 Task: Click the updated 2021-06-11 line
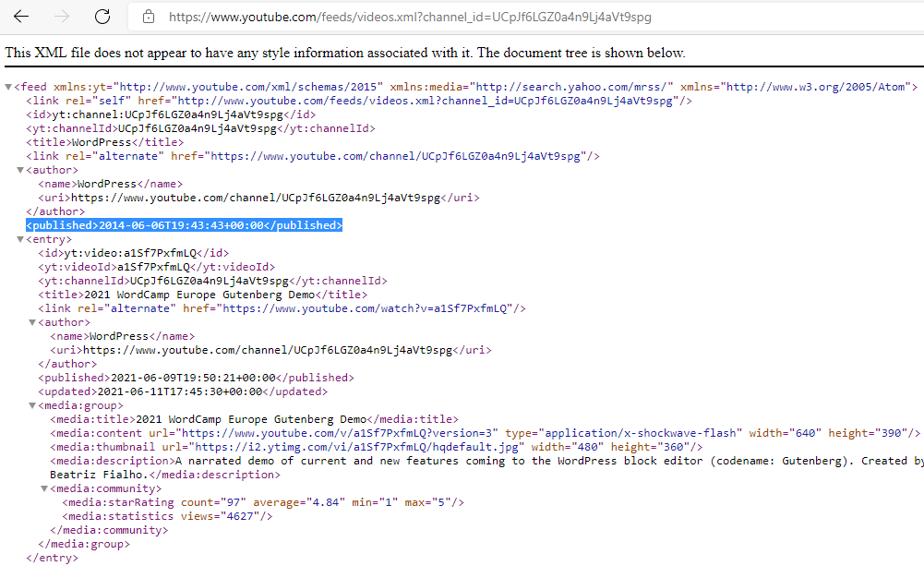183,391
